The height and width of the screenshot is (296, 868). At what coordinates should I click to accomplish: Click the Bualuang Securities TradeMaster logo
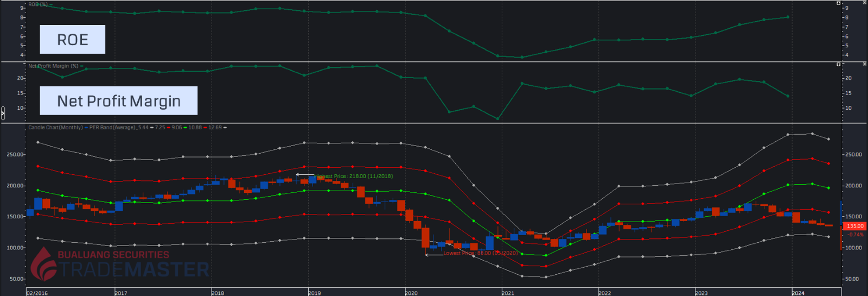119,263
